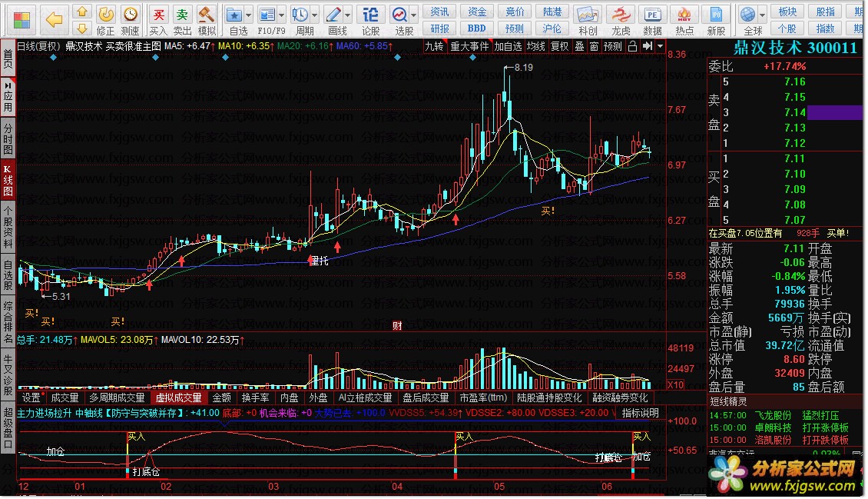The image size is (868, 499).
Task: Toggle the 预测 button above the chart
Action: [x=613, y=47]
